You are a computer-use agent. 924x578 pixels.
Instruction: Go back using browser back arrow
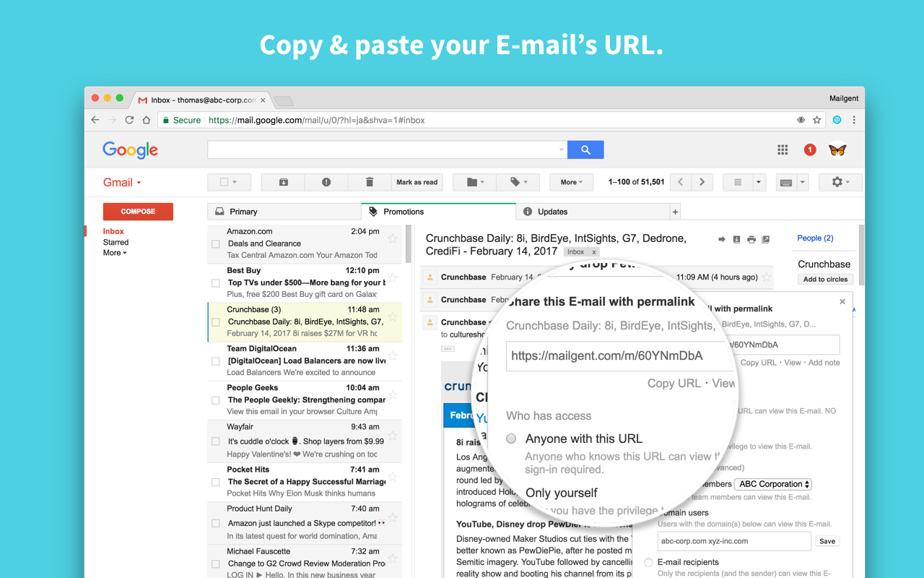tap(95, 120)
